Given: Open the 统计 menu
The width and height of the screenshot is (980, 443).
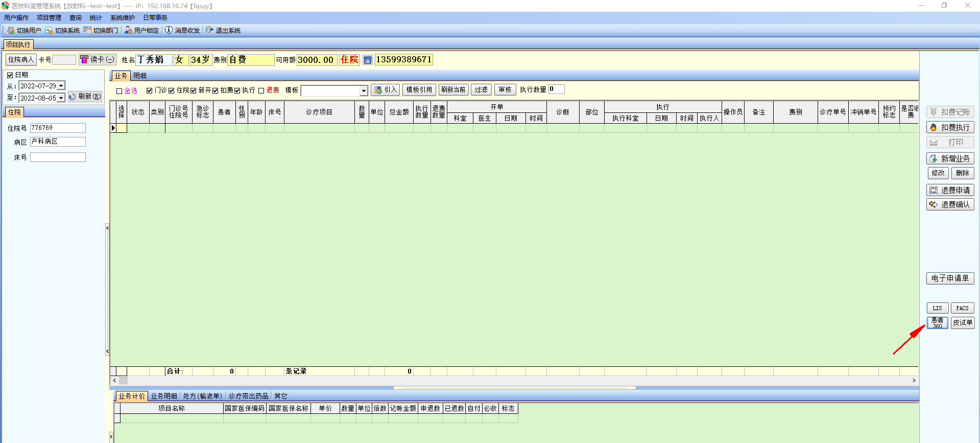Looking at the screenshot, I should click(96, 18).
